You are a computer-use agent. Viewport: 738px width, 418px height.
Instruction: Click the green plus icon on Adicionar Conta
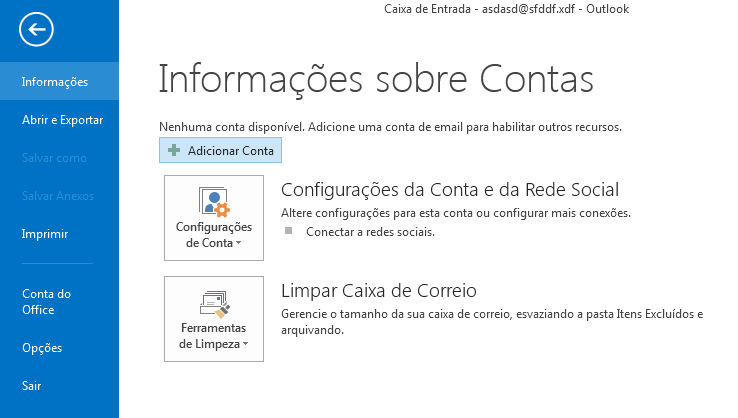pyautogui.click(x=174, y=151)
